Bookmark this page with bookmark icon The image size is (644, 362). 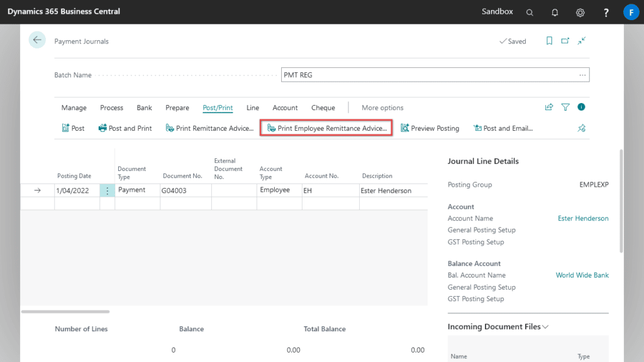click(549, 41)
